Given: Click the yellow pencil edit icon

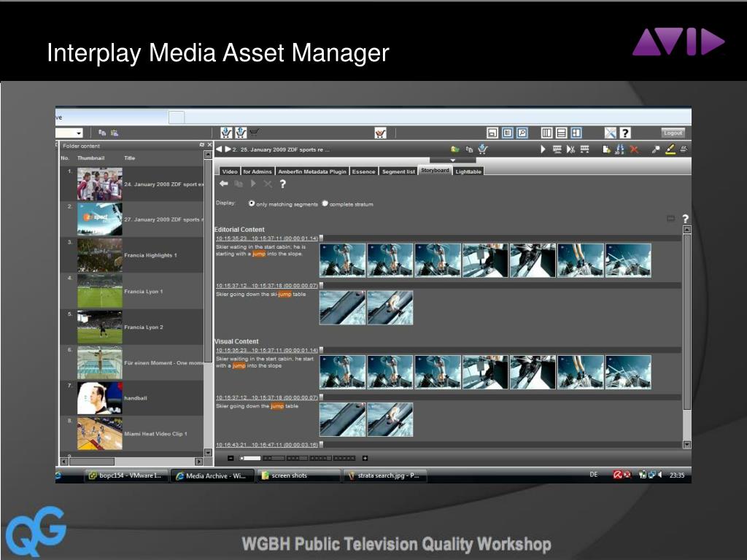Looking at the screenshot, I should (670, 149).
